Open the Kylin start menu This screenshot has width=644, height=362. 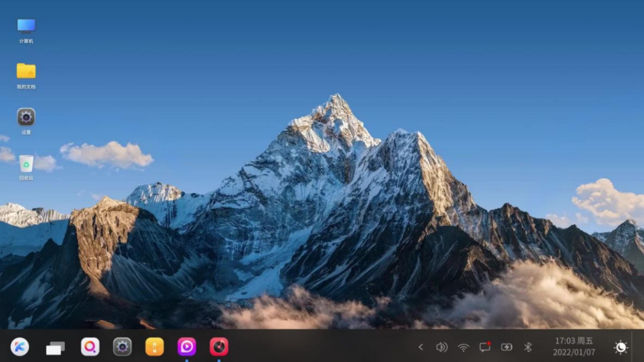click(20, 347)
